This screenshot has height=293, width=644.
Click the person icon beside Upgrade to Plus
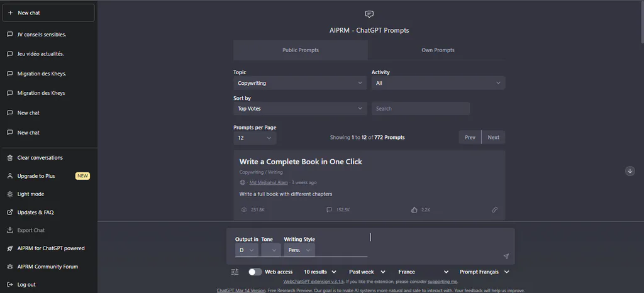coord(10,176)
